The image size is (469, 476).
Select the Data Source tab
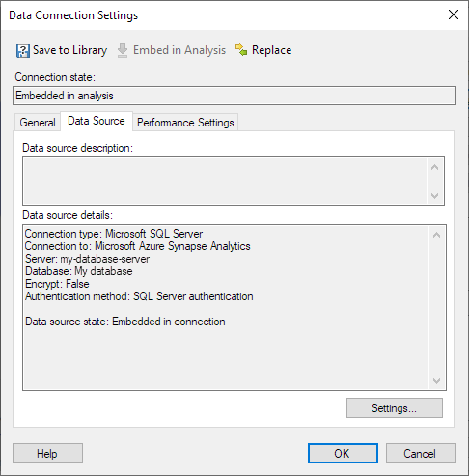click(97, 121)
